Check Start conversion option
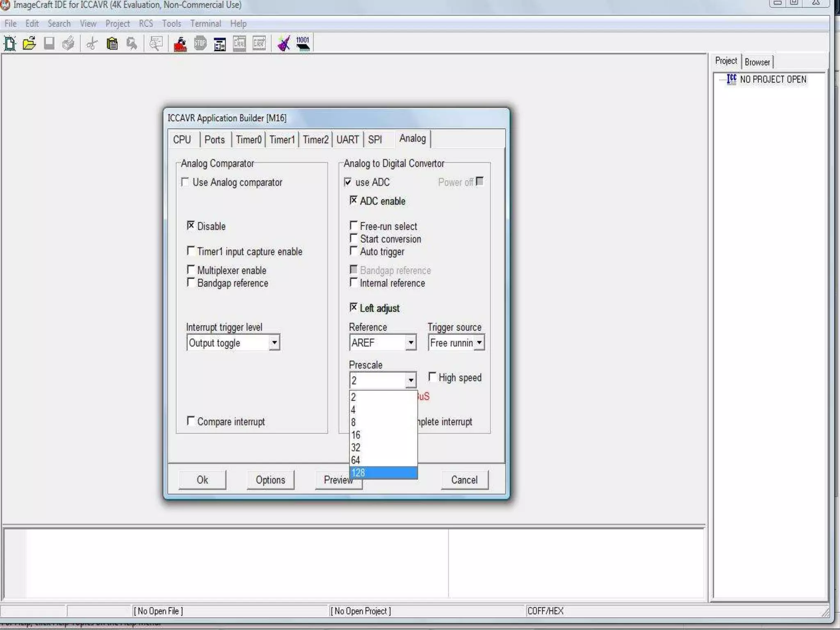 point(354,238)
